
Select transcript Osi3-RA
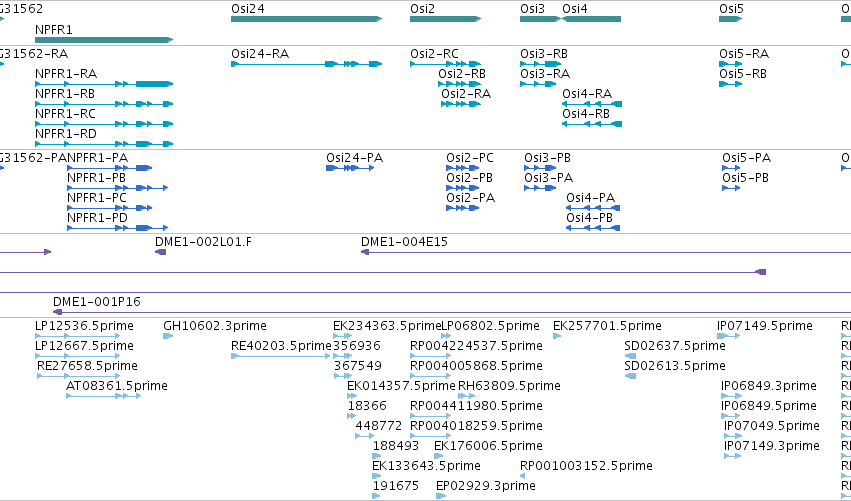(x=538, y=84)
